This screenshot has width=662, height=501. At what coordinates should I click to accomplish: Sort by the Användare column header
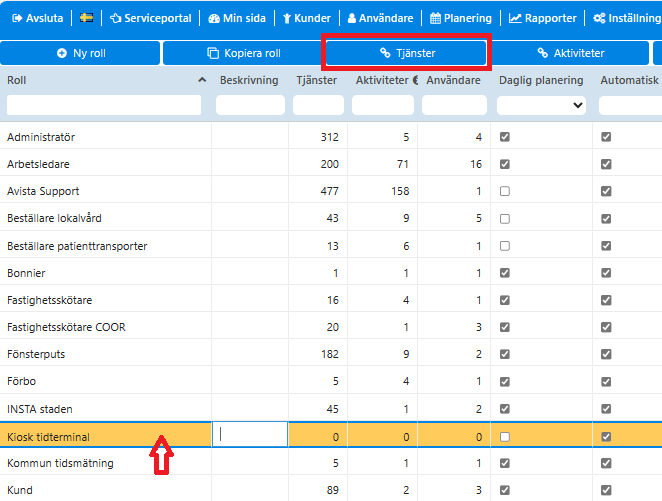(x=453, y=80)
